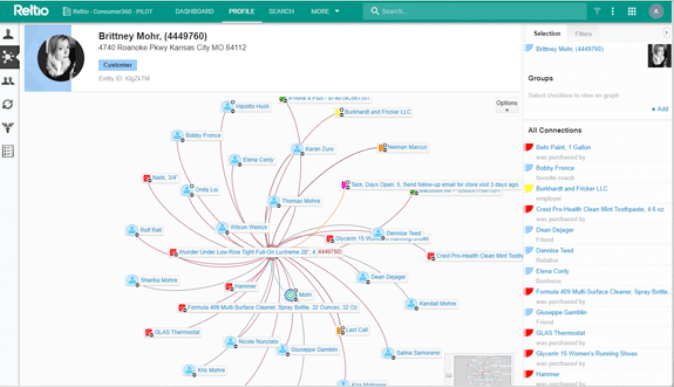Open the vertical dots menu in header

pyautogui.click(x=613, y=11)
